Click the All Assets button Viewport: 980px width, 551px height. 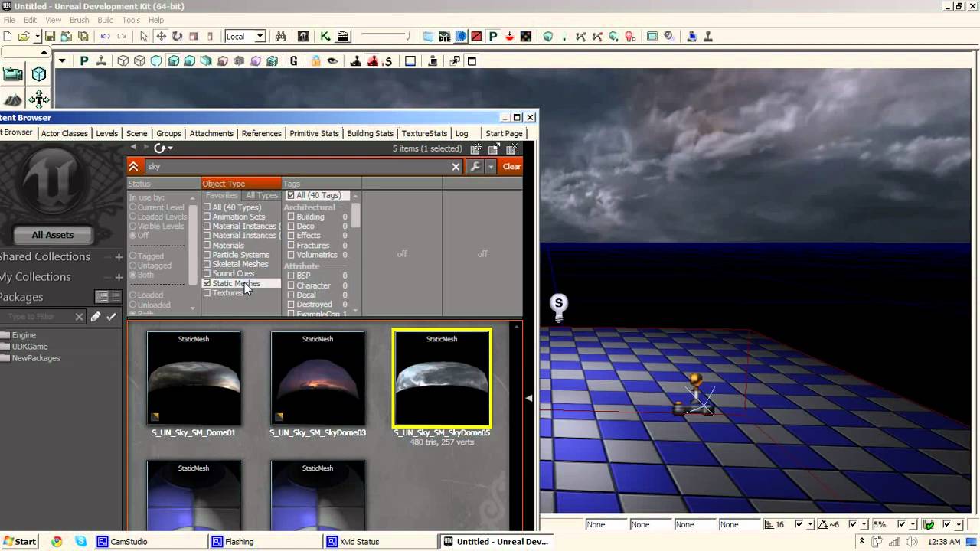53,235
